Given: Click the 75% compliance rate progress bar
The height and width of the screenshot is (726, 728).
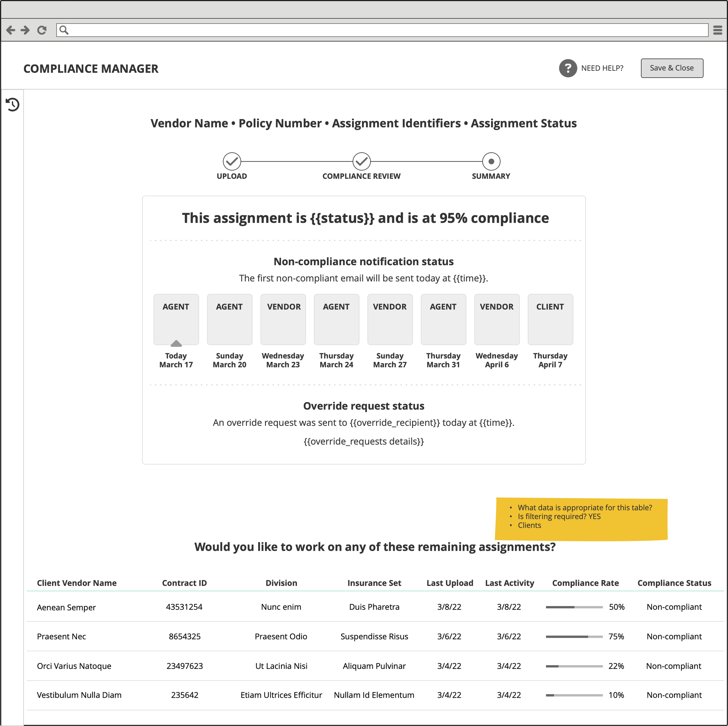Looking at the screenshot, I should 574,636.
